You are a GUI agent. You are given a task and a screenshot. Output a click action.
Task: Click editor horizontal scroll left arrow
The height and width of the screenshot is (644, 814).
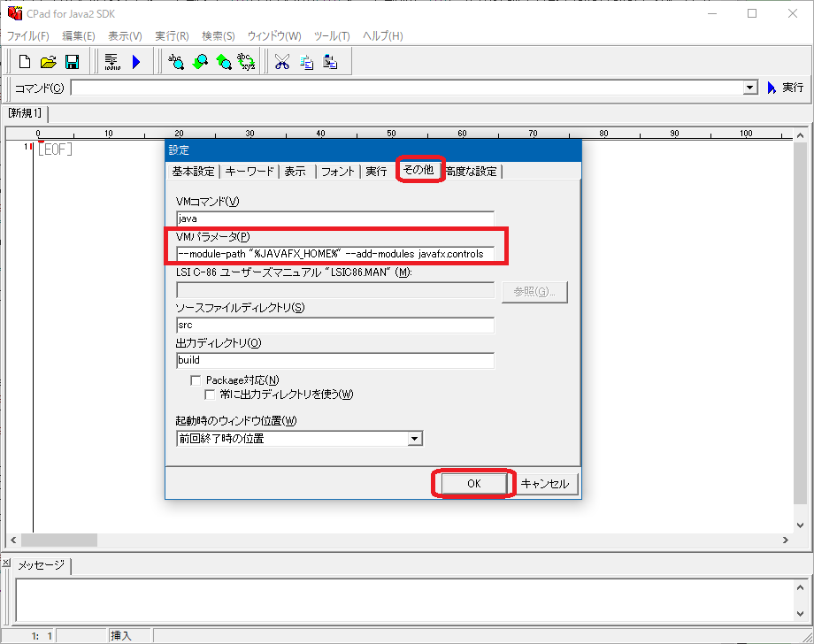tap(13, 540)
